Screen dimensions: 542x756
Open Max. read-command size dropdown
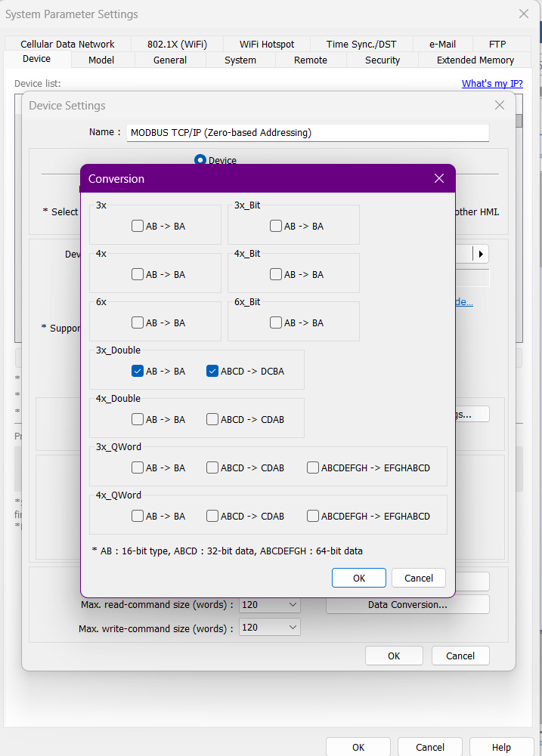coord(270,604)
